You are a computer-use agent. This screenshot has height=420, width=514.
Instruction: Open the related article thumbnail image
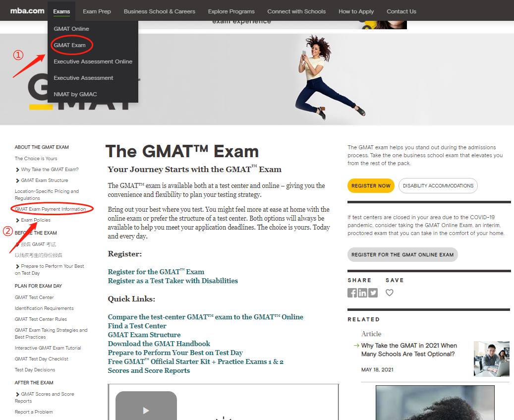[491, 359]
